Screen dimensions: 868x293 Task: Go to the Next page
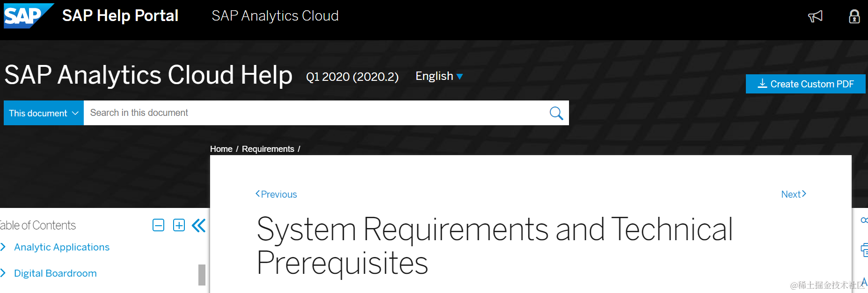coord(794,194)
